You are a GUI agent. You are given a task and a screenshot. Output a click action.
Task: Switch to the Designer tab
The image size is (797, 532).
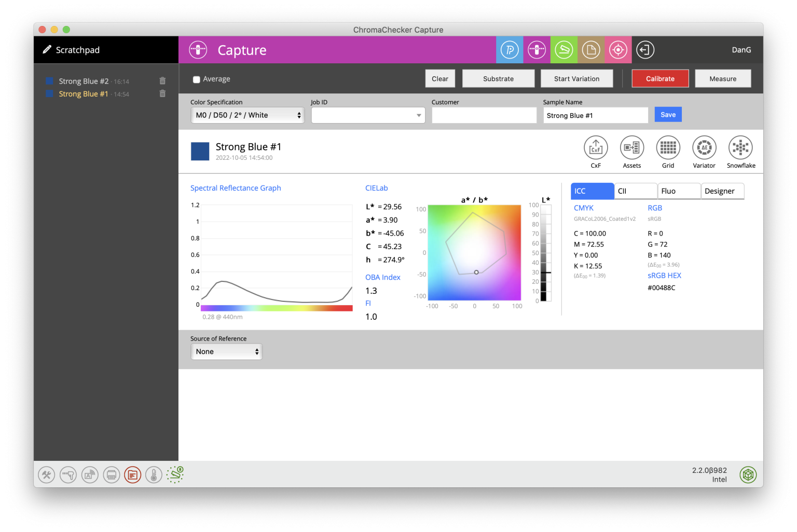722,191
